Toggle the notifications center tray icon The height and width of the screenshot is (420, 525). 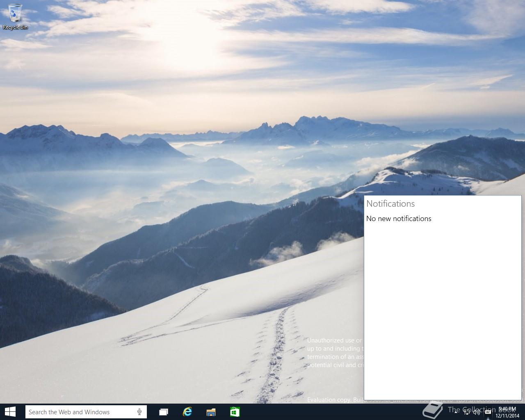[x=488, y=412]
